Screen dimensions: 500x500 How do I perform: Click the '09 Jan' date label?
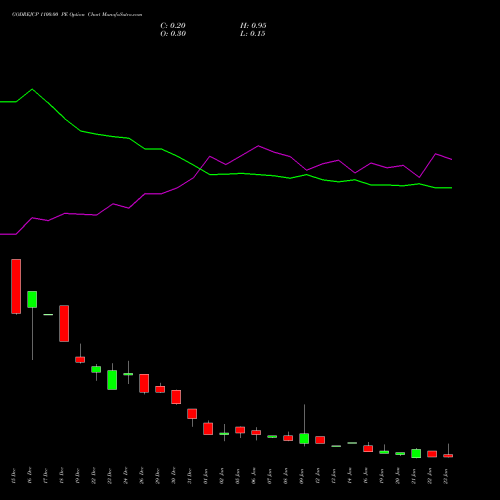(x=302, y=476)
